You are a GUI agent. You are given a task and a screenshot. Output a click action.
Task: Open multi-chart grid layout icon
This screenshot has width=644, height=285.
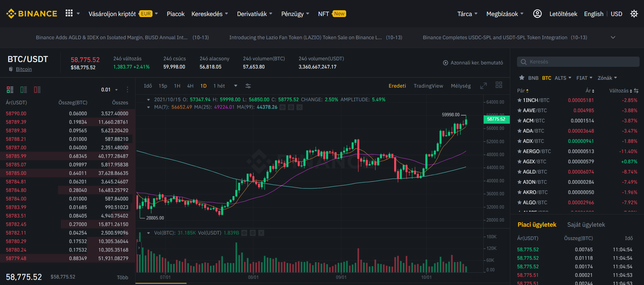tap(499, 85)
